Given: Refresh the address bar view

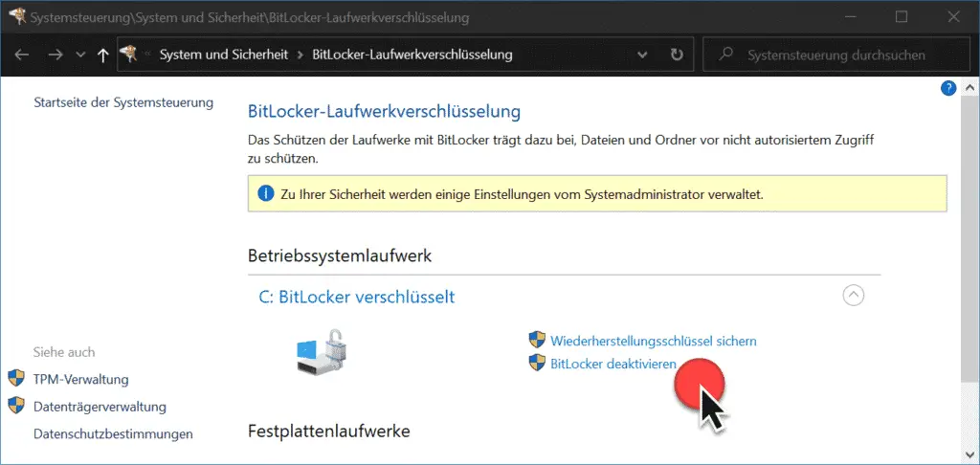Looking at the screenshot, I should (677, 55).
